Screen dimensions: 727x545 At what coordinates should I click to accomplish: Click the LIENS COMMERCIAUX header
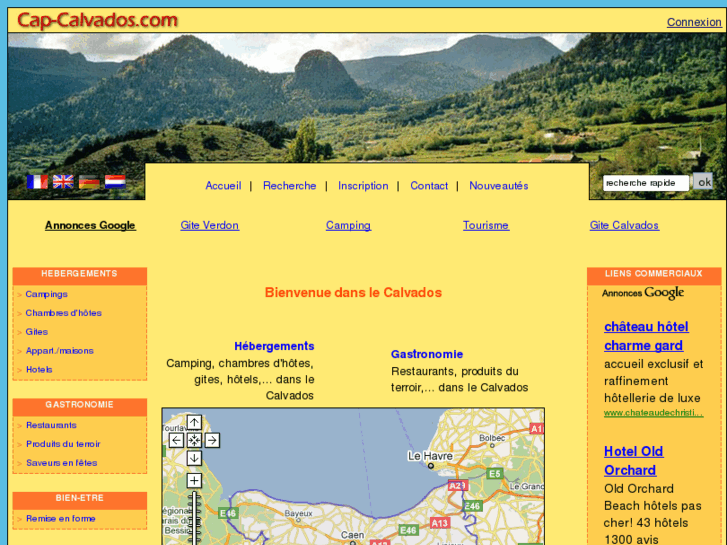click(654, 274)
